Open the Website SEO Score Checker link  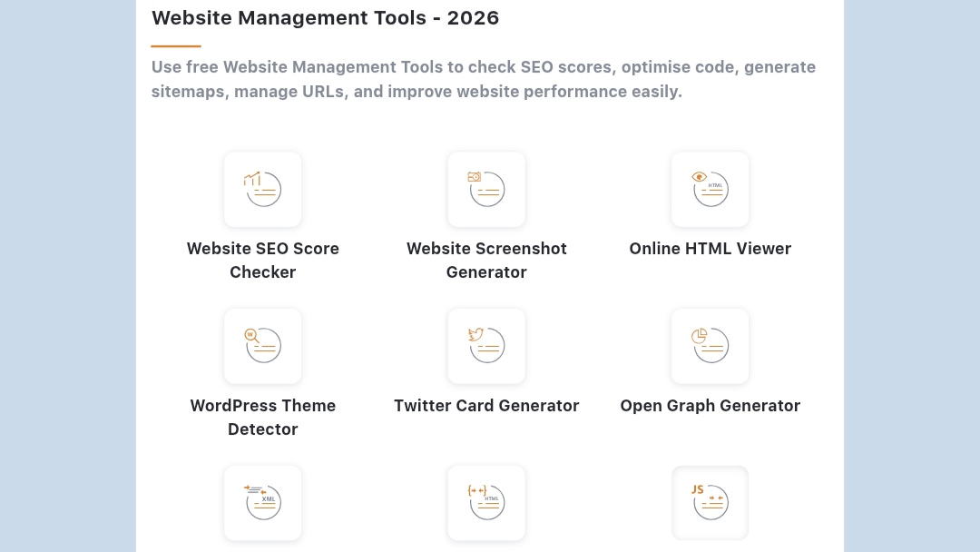[262, 260]
